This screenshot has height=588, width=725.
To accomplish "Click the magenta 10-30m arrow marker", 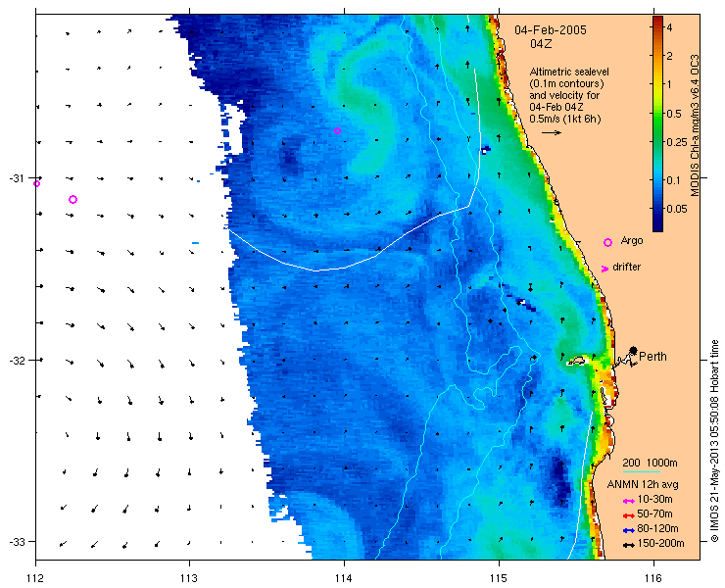I will tap(628, 501).
